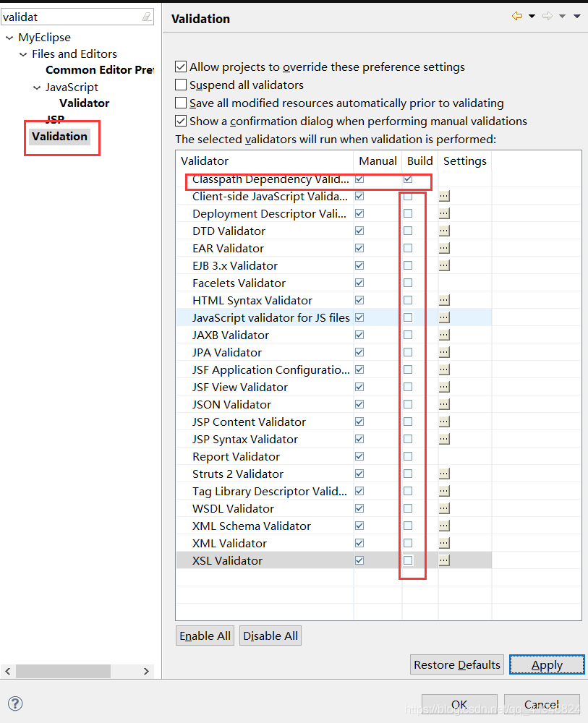Collapse the Files and Editors node
Viewport: 588px width, 723px height.
tap(23, 54)
